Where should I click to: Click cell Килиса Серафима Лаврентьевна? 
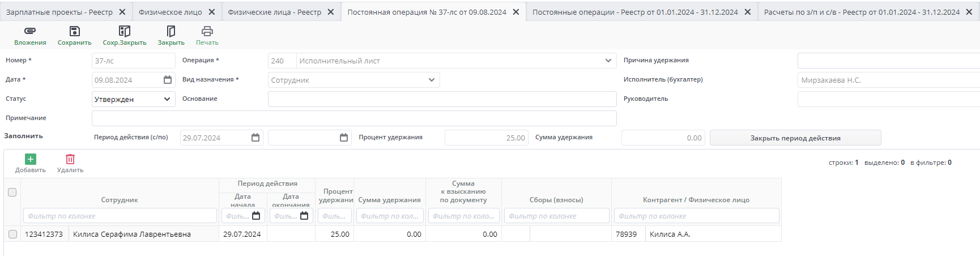143,234
